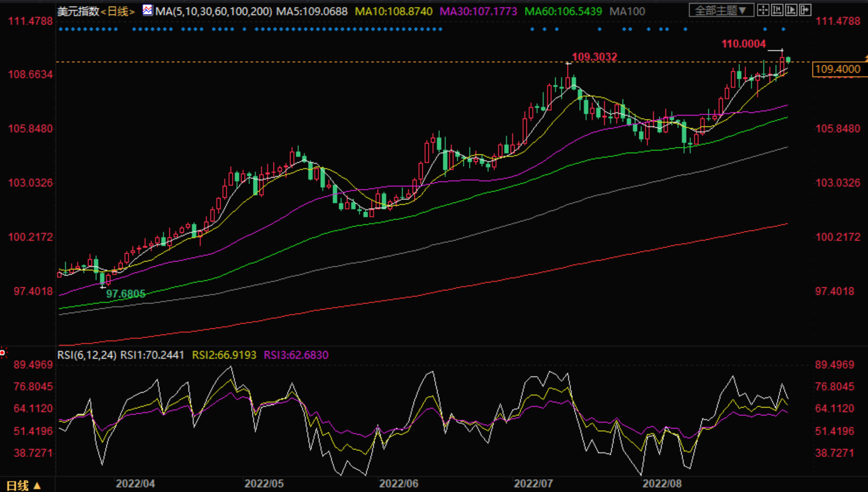Click the 美元指数 symbol name
Screen dimensions: 868x492
tap(78, 11)
